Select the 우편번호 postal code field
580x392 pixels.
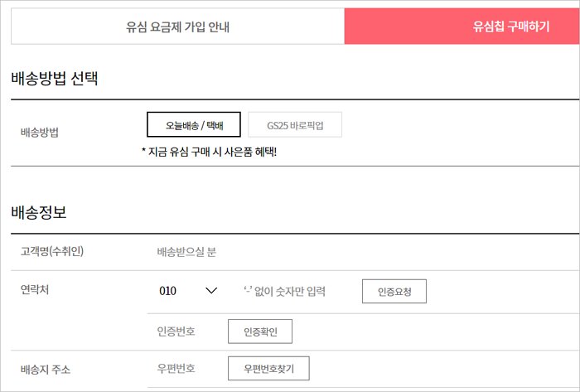tap(176, 368)
